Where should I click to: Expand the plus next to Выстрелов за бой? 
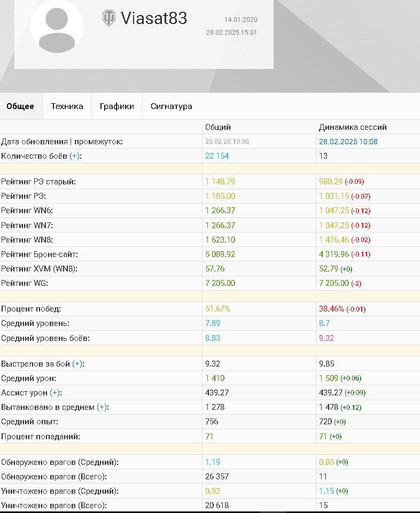coord(77,364)
